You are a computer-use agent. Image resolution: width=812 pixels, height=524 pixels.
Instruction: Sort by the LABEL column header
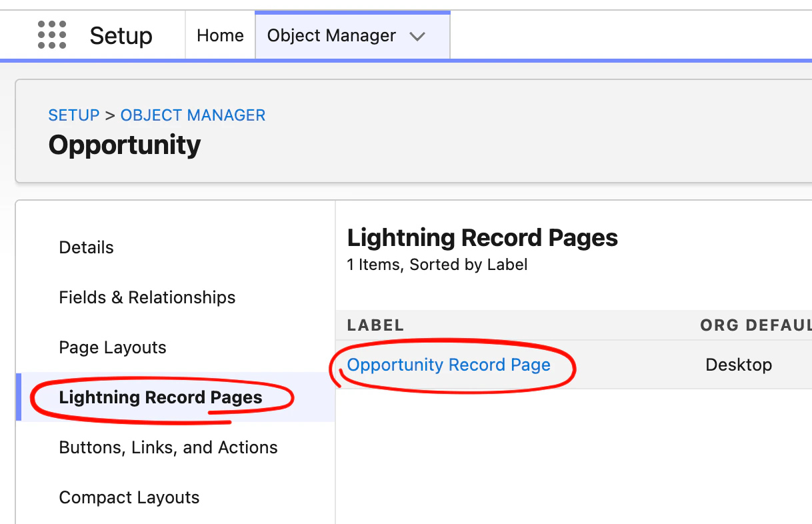375,325
